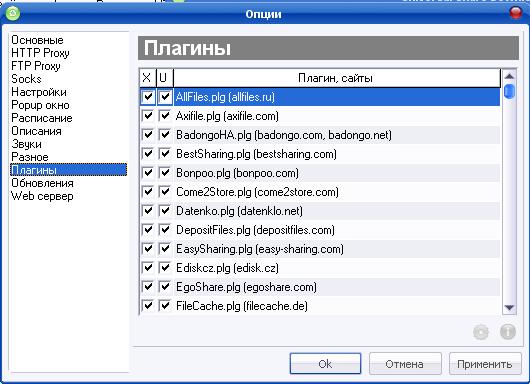This screenshot has height=384, width=530.
Task: Close the Опции dialog with red button
Action: pos(516,13)
